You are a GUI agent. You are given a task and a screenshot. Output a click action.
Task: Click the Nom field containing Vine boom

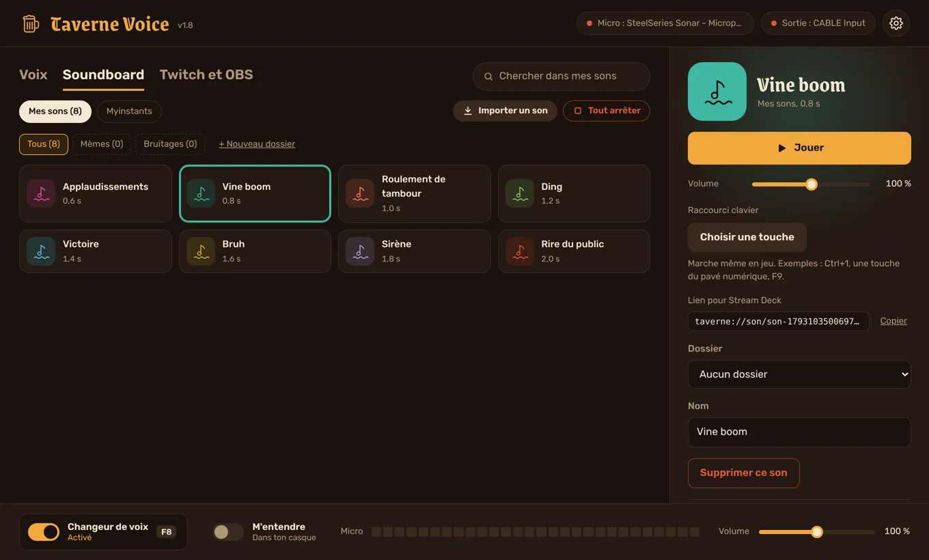coord(799,432)
